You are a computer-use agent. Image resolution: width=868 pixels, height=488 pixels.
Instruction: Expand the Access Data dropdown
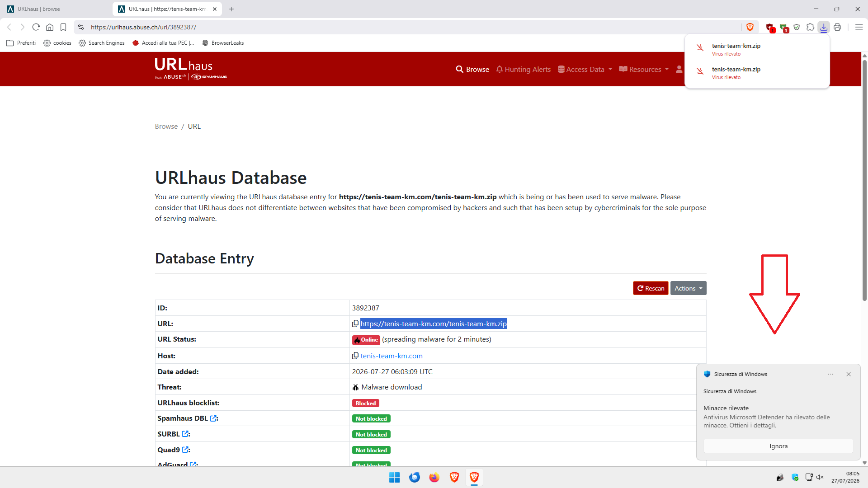pyautogui.click(x=585, y=69)
